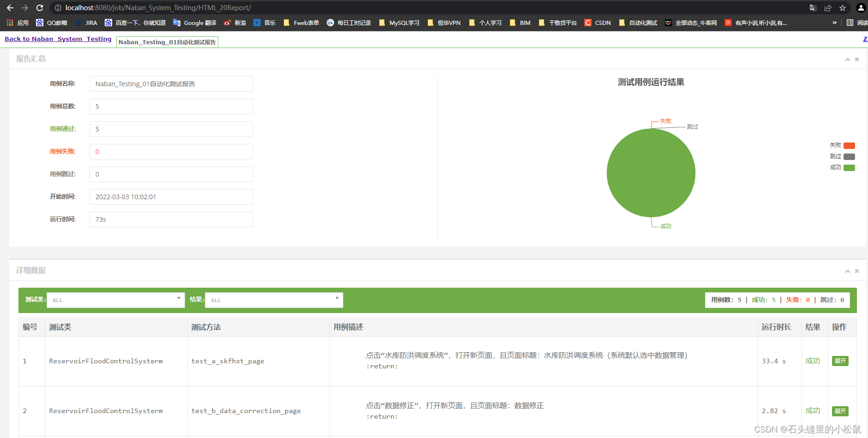
Task: Show more bookmarks with double chevron
Action: tap(834, 23)
